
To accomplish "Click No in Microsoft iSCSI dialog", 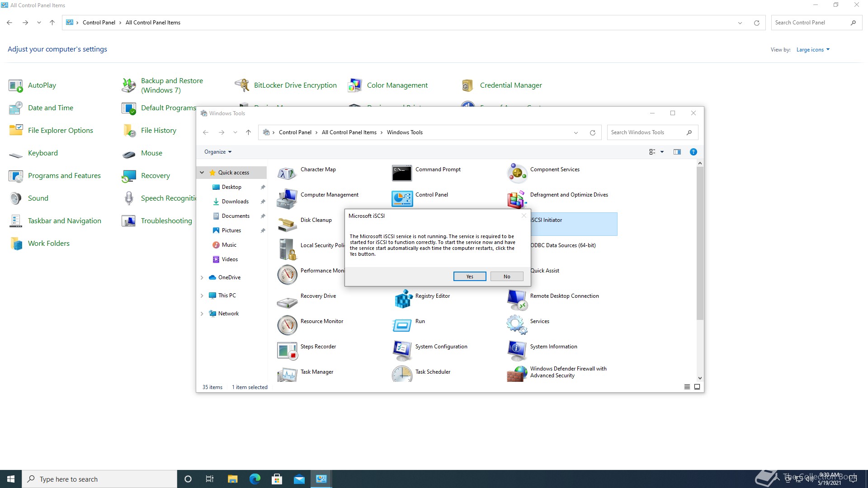I will click(x=507, y=277).
